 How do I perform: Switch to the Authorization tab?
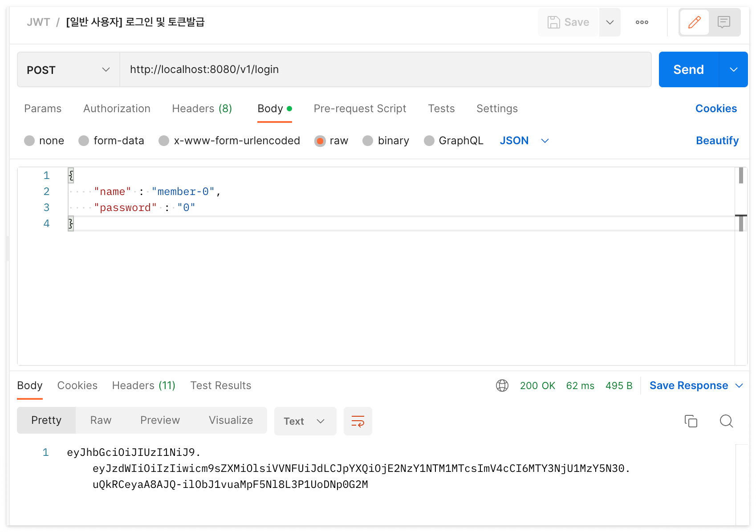(x=117, y=109)
